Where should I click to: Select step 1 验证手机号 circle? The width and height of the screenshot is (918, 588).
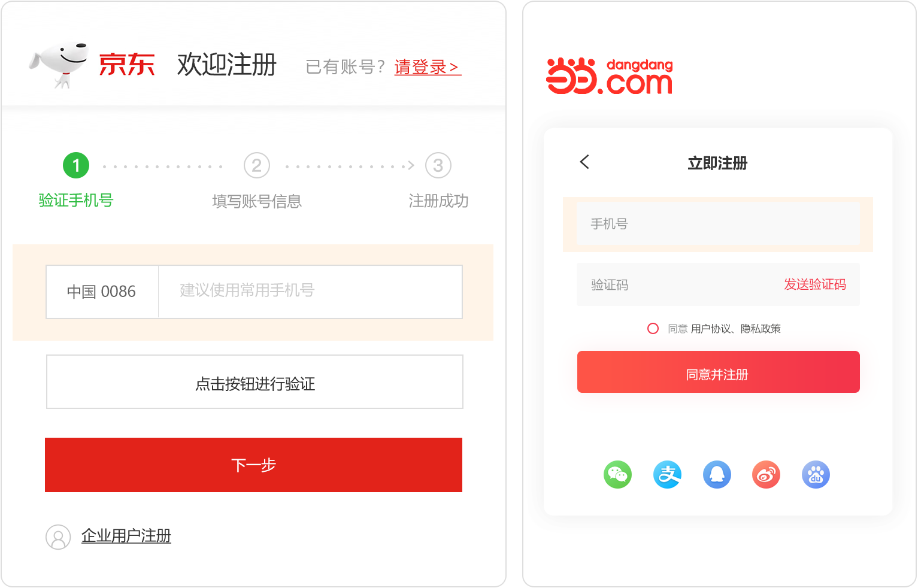(76, 165)
